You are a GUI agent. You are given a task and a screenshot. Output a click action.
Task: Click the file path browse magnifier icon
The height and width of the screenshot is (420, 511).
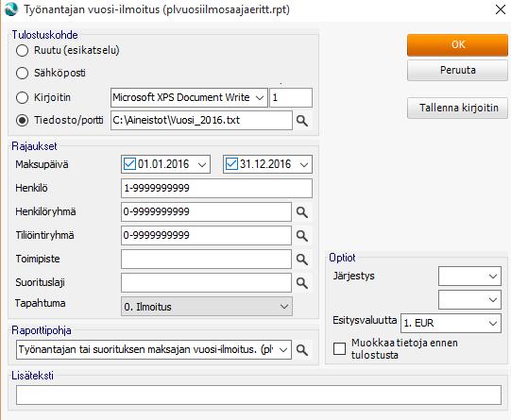[x=302, y=121]
